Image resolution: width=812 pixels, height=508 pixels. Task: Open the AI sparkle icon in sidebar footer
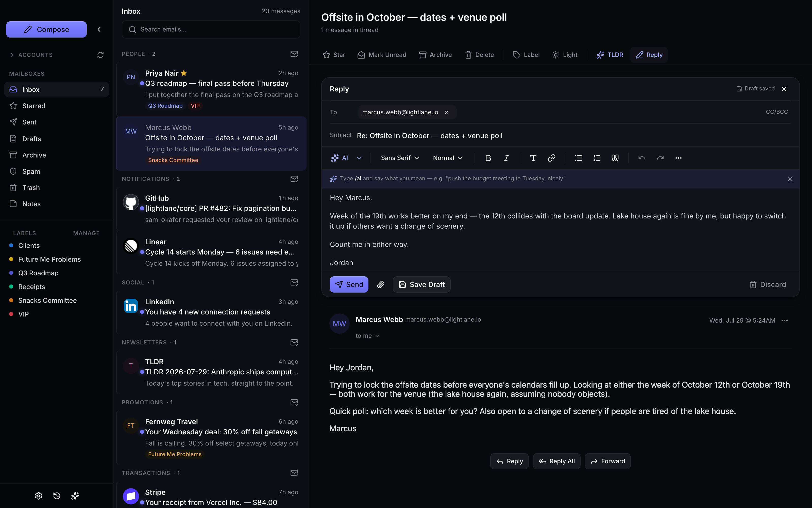click(x=75, y=496)
